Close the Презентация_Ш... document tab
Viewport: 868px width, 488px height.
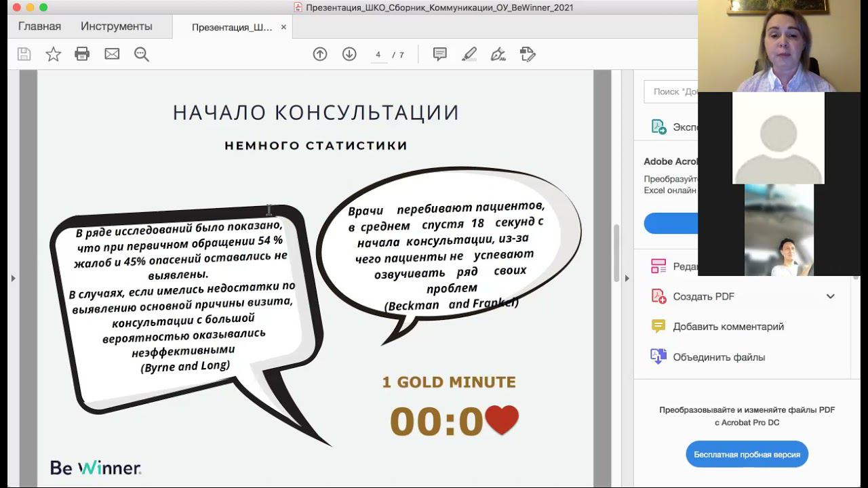click(x=283, y=27)
